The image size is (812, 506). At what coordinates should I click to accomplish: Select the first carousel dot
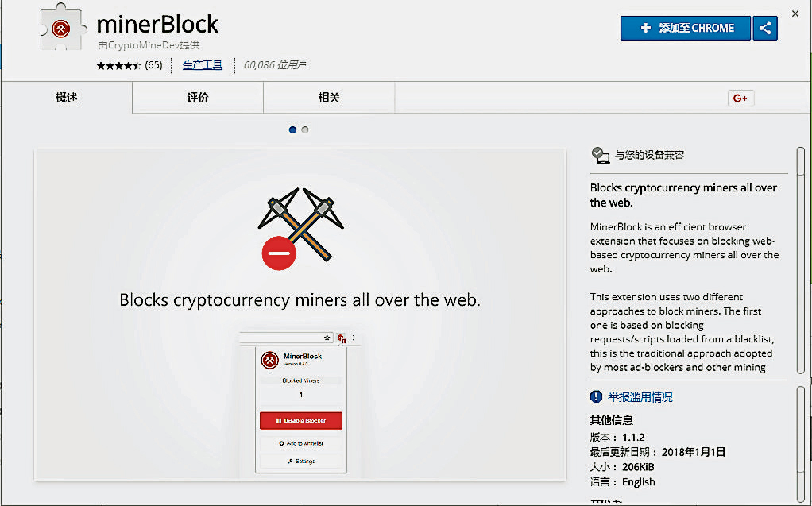pos(292,129)
